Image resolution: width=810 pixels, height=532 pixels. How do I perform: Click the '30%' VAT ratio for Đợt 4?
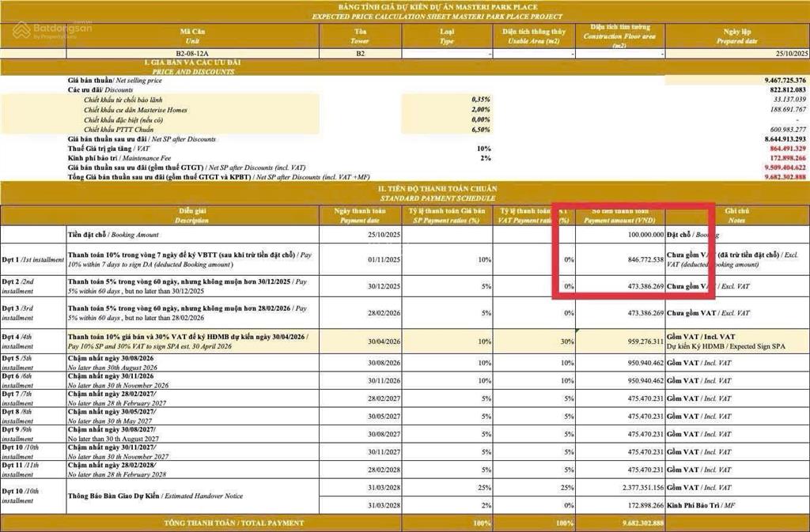pyautogui.click(x=567, y=341)
